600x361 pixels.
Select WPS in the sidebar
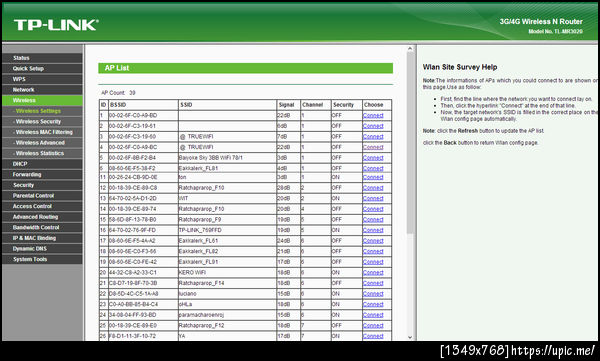click(42, 79)
